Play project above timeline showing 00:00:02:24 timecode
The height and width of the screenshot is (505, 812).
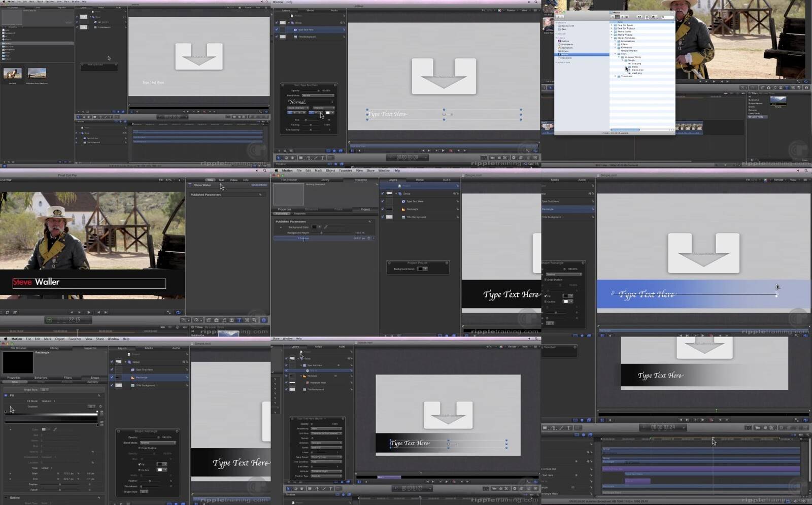(702, 420)
